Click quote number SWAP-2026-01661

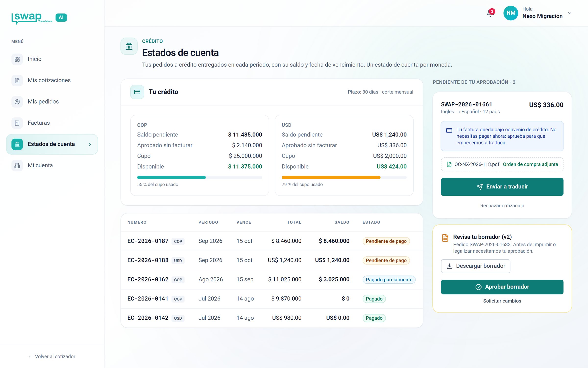466,105
